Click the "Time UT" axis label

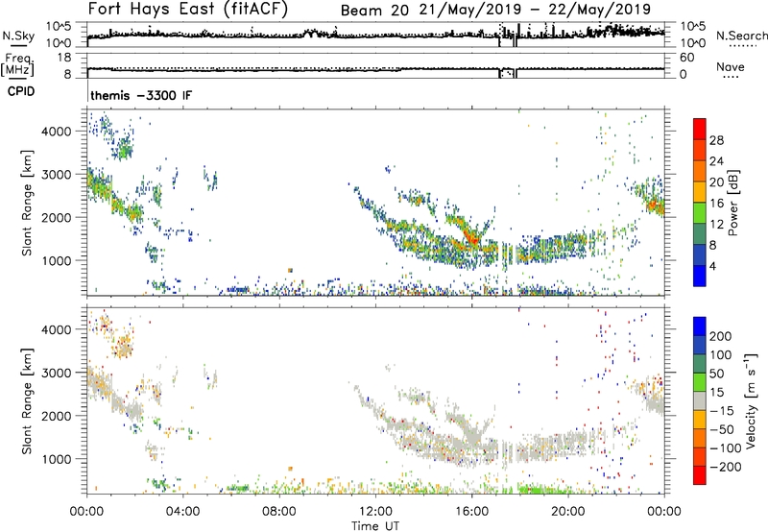click(375, 526)
